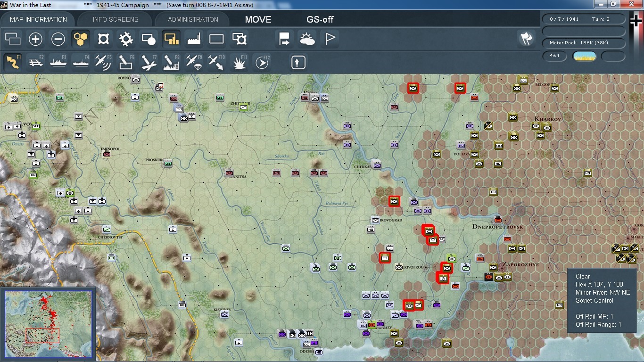
Task: Select Bomb airfield mode (F7) icon
Action: pyautogui.click(x=149, y=62)
